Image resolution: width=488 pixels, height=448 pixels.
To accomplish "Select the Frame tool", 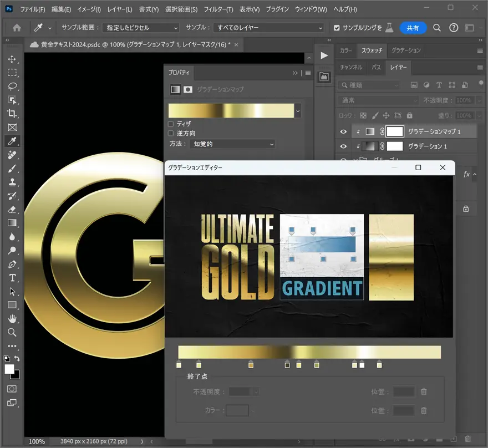I will pos(12,127).
